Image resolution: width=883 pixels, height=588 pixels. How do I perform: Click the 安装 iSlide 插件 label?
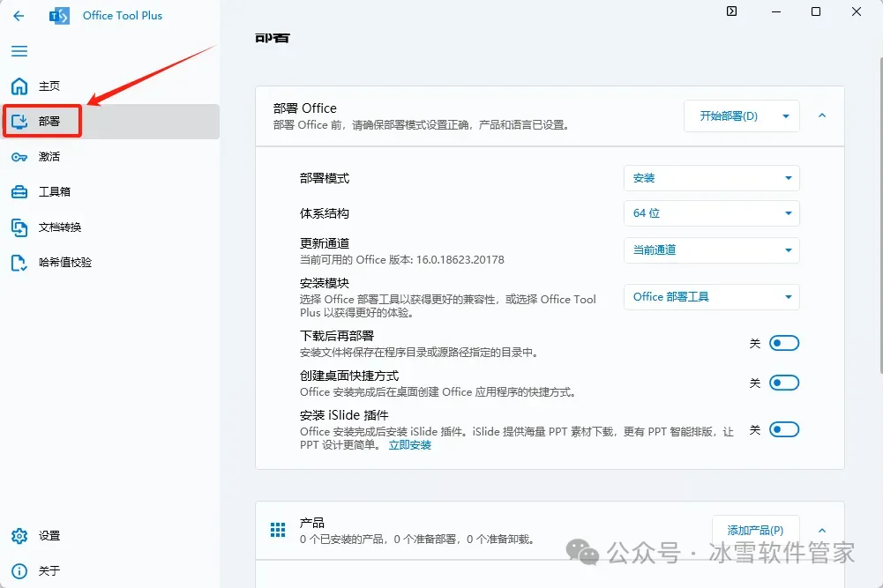click(x=344, y=415)
